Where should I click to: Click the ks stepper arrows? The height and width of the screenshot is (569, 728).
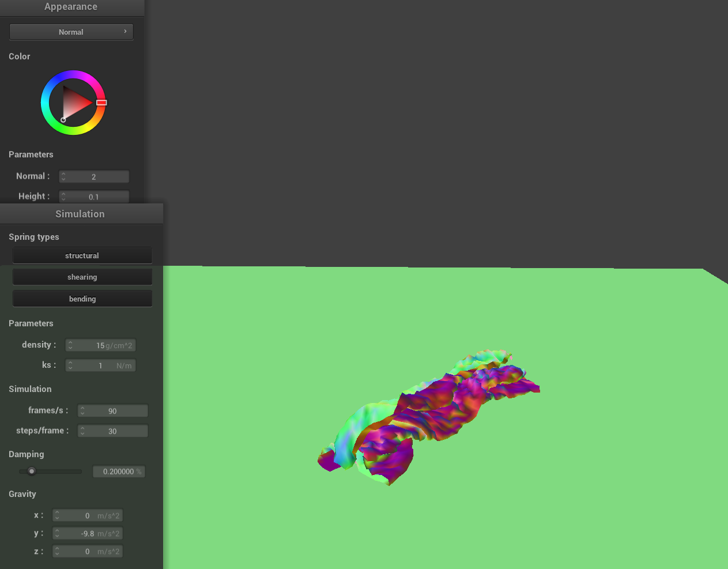pyautogui.click(x=70, y=365)
